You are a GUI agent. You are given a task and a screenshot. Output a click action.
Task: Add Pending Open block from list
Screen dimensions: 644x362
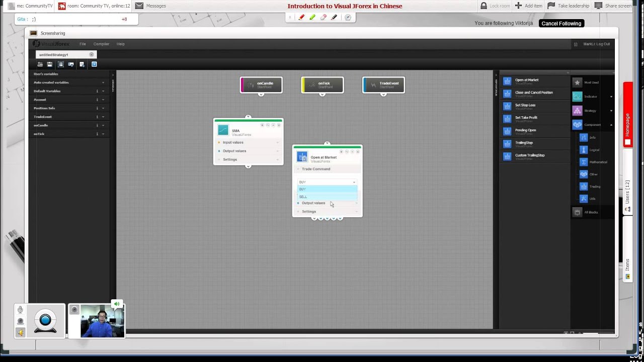[535, 131]
